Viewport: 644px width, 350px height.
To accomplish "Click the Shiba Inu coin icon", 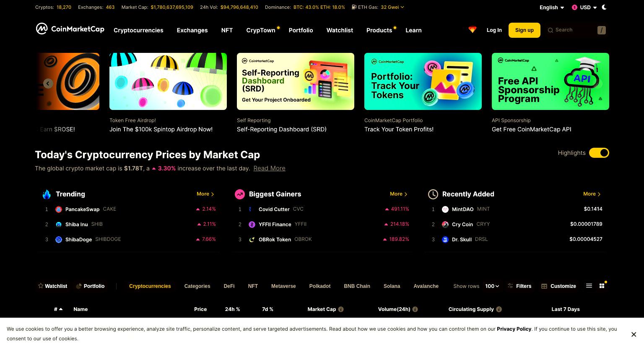I will (x=59, y=225).
